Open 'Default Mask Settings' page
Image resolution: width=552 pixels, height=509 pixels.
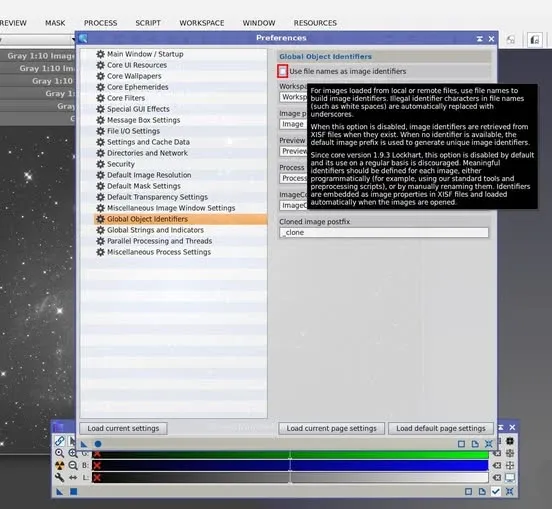coord(144,186)
